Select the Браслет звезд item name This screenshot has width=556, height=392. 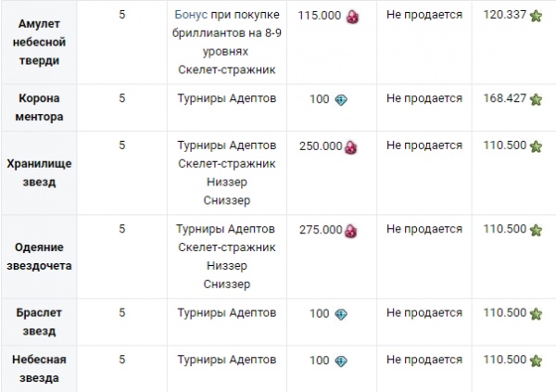pos(39,322)
